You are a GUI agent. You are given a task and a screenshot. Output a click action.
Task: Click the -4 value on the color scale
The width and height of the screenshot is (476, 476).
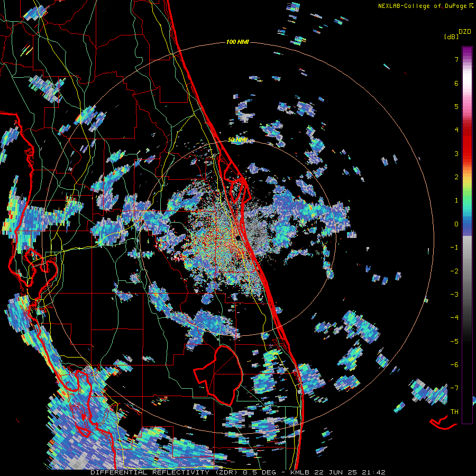click(454, 318)
